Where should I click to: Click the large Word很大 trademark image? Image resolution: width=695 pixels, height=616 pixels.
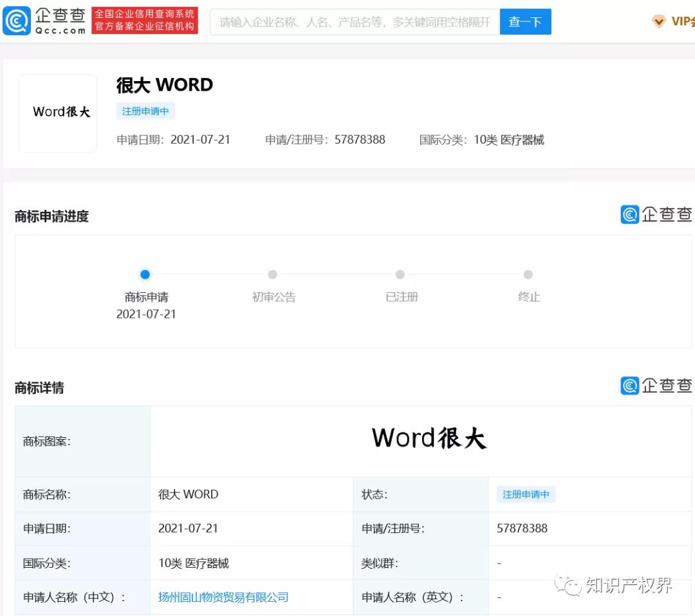(429, 438)
